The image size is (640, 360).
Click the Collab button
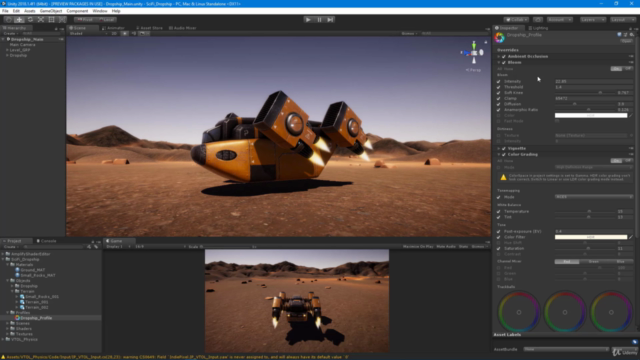516,20
